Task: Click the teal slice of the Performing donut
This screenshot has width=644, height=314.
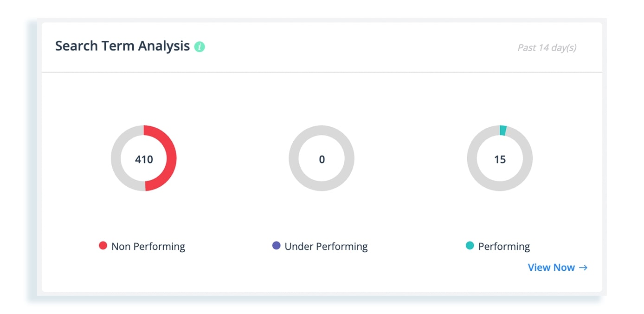Action: point(503,131)
